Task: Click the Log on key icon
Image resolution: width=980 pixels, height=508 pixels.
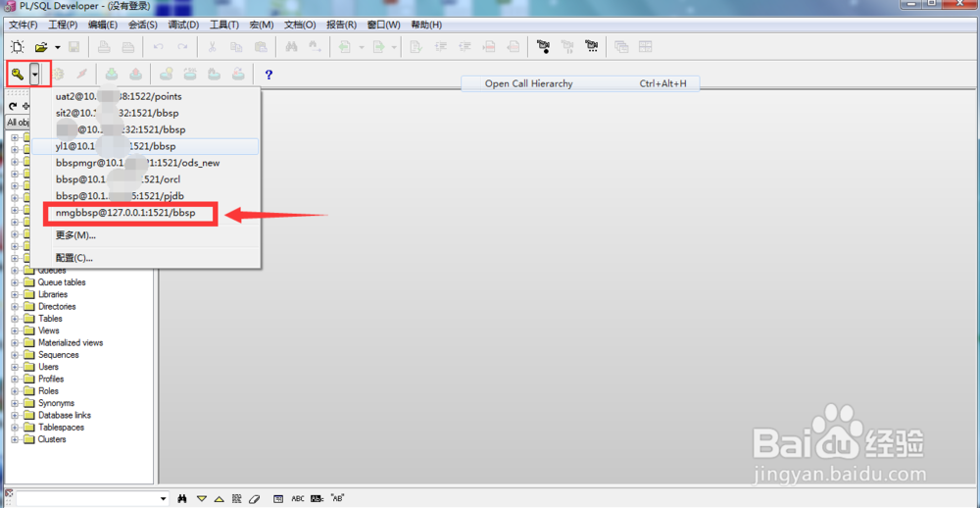Action: click(x=18, y=76)
